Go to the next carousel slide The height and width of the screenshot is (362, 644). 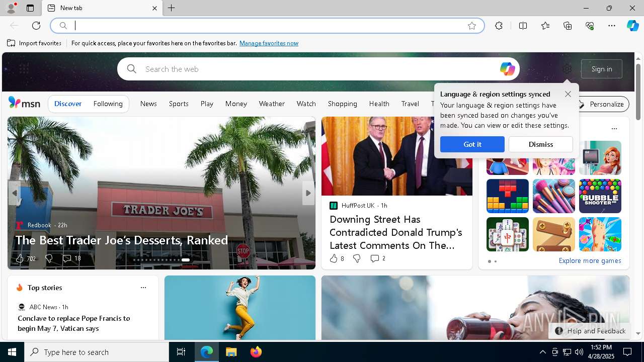tap(308, 193)
